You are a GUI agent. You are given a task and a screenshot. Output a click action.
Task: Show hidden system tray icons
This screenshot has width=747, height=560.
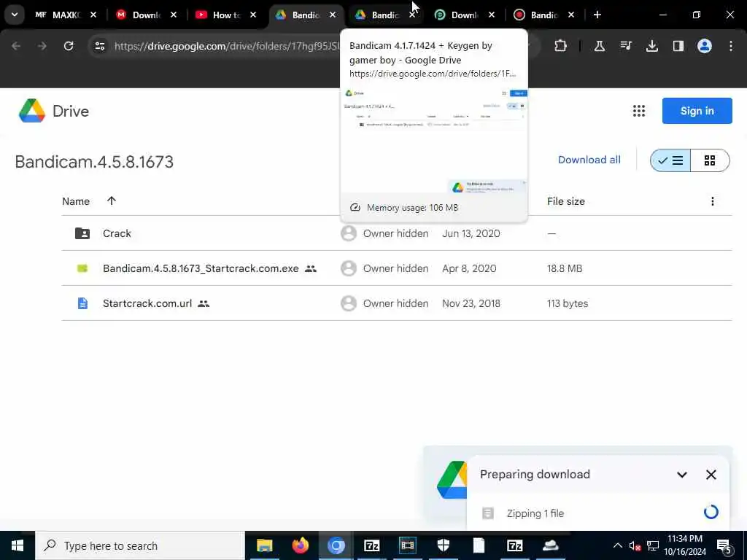[617, 545]
